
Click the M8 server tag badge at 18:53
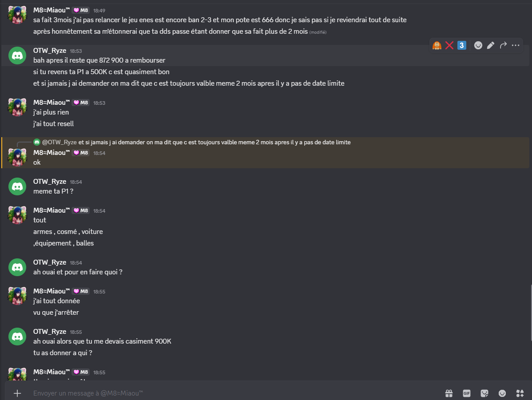pyautogui.click(x=81, y=103)
